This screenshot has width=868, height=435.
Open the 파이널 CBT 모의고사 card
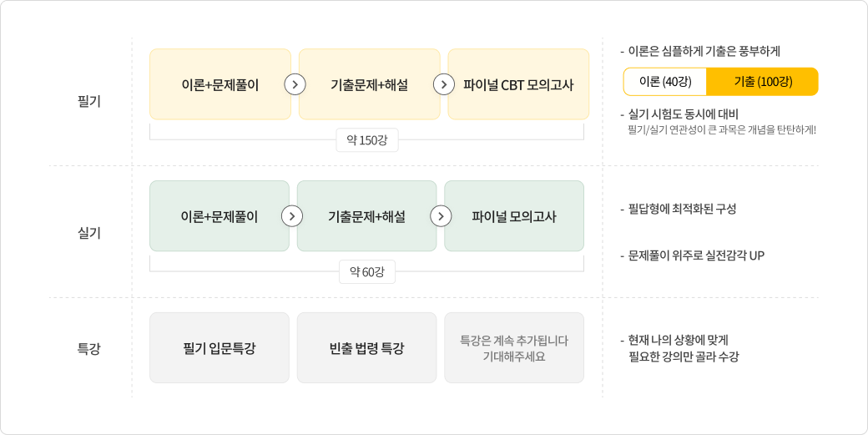click(518, 84)
